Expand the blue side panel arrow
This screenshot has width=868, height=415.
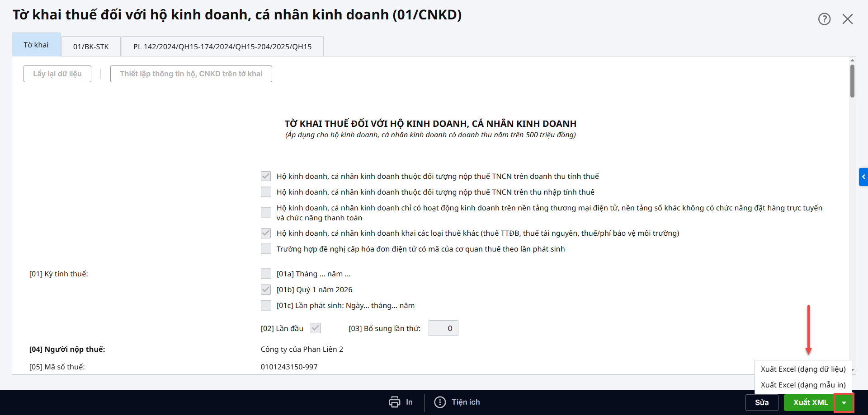[x=863, y=177]
